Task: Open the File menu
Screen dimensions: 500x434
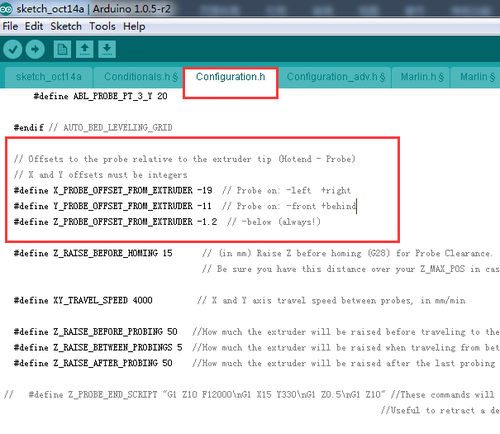Action: (x=10, y=26)
